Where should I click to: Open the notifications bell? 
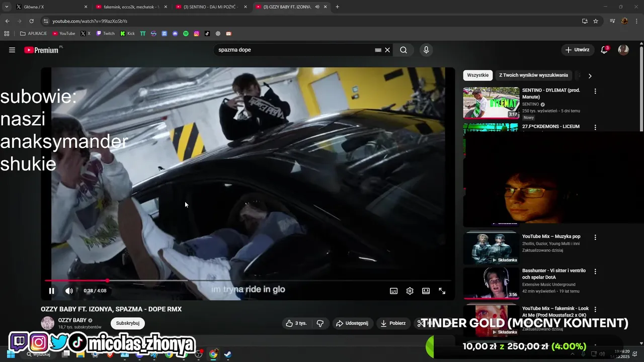[x=604, y=50]
